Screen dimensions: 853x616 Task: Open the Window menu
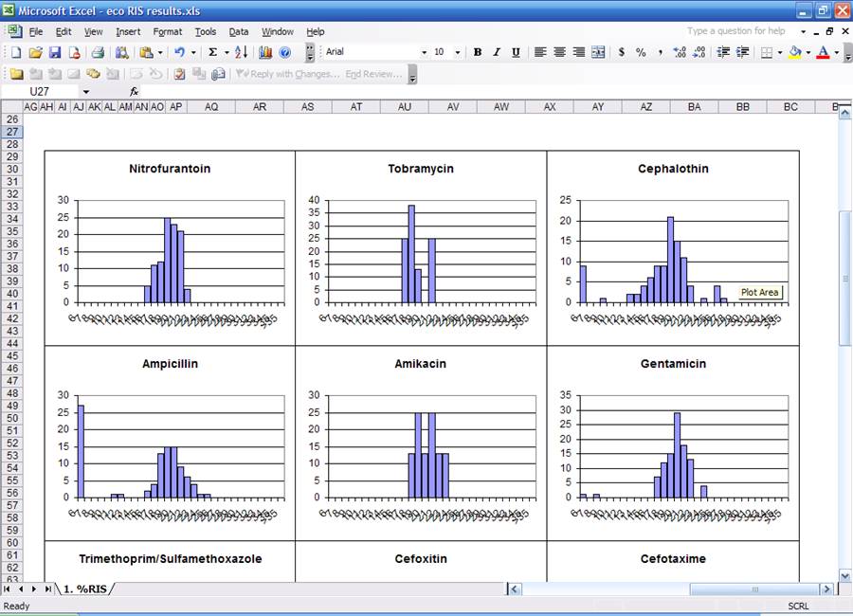(x=278, y=31)
